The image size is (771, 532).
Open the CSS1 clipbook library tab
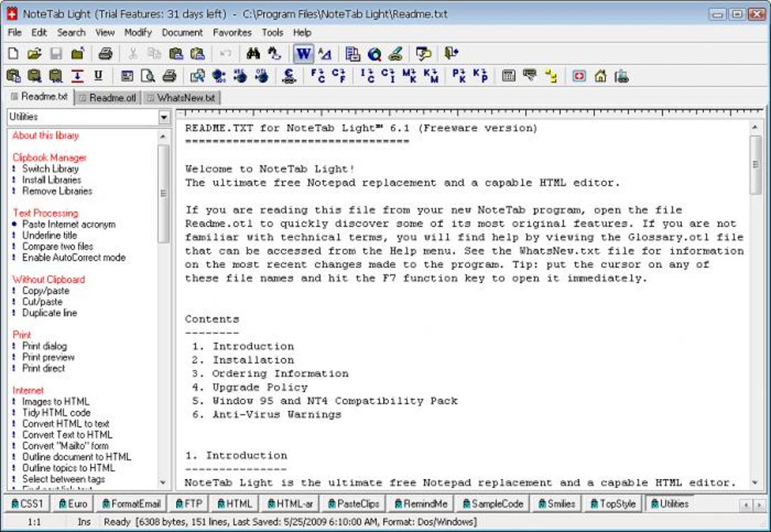27,504
